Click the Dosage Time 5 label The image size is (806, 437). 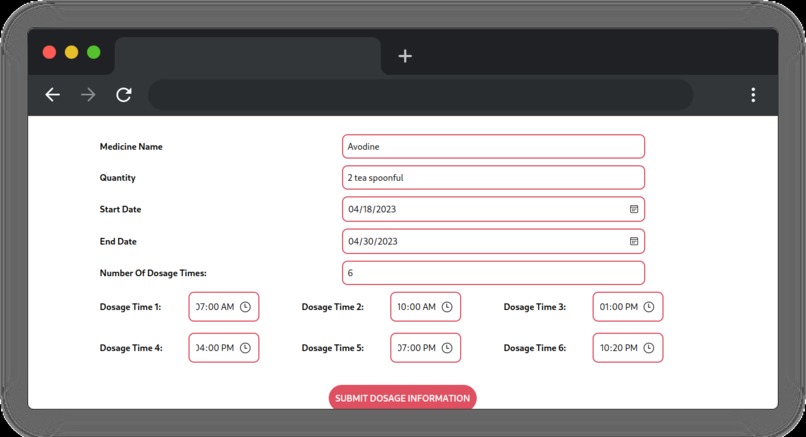(333, 348)
